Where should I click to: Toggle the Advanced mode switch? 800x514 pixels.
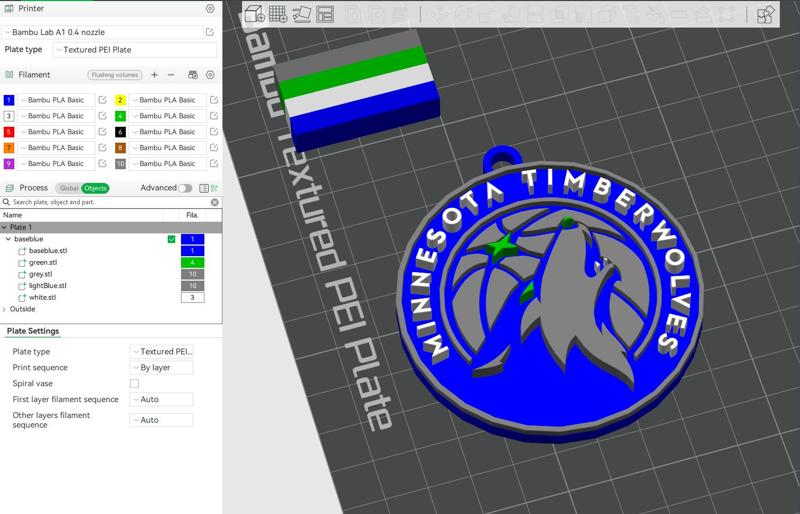pos(185,188)
